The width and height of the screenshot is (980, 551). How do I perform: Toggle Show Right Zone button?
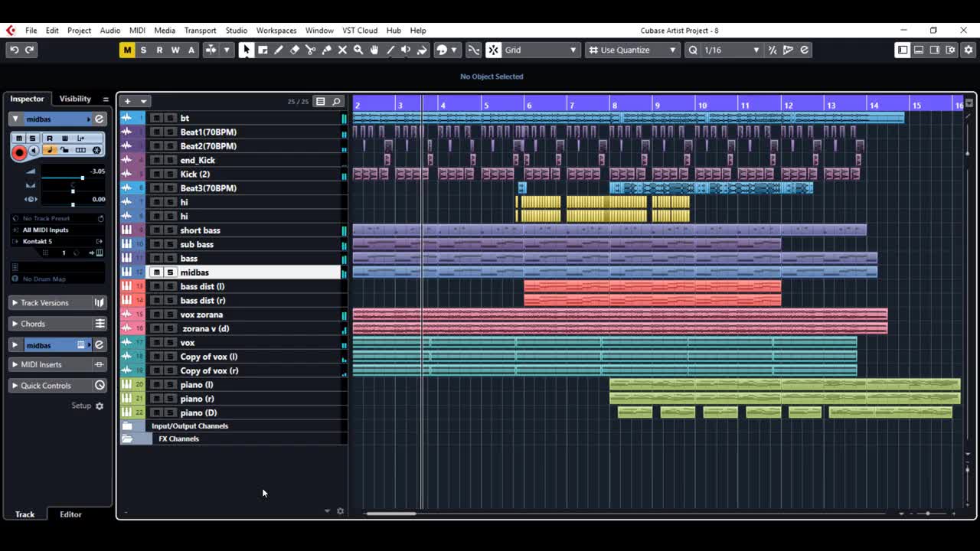point(935,50)
